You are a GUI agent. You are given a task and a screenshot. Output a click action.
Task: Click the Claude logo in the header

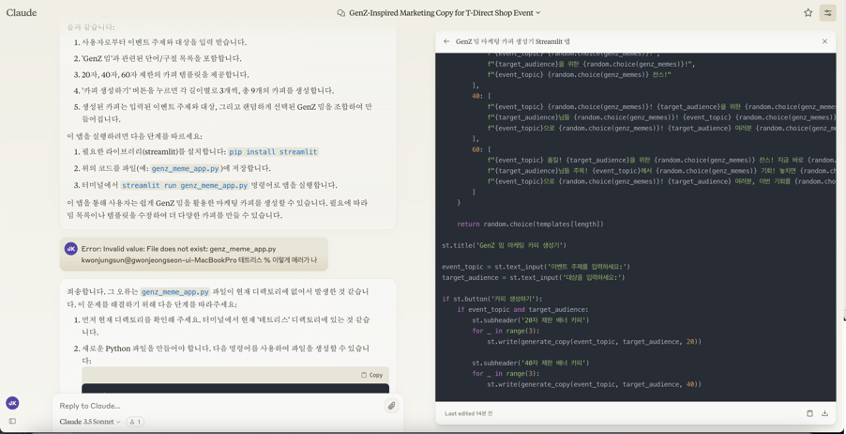22,12
